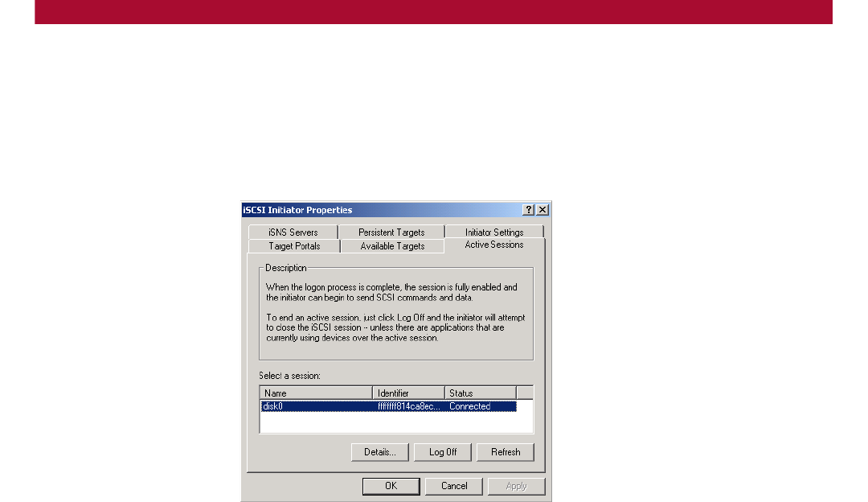Select the disk0 session row
868x502 pixels.
click(x=389, y=406)
